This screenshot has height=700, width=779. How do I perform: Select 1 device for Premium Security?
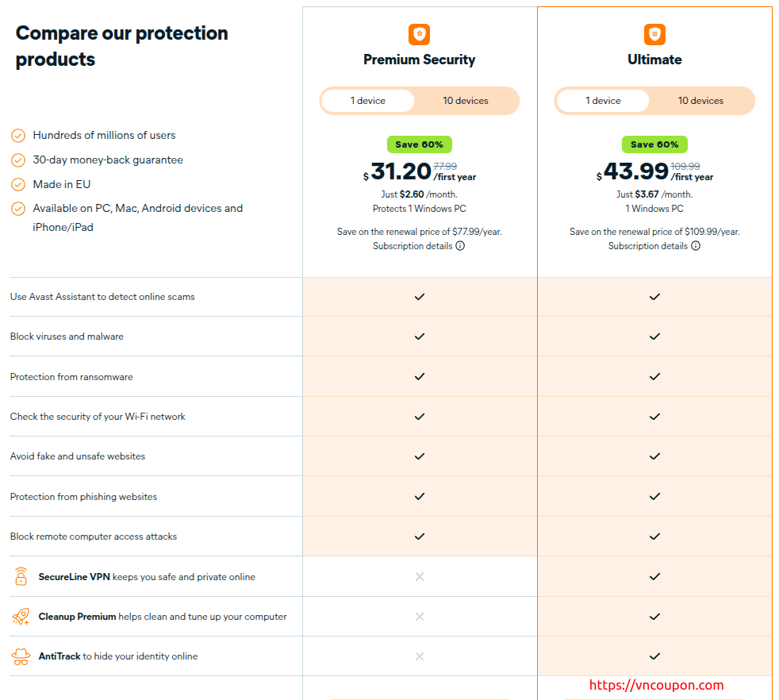tap(368, 101)
